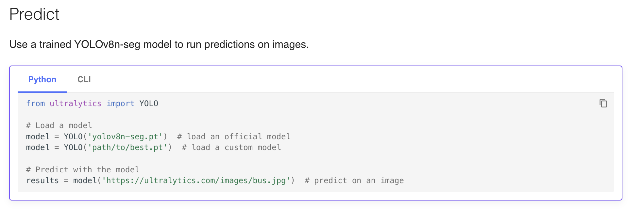644x211 pixels.
Task: Click the YOLOv8n-seg word in the description
Action: click(107, 44)
